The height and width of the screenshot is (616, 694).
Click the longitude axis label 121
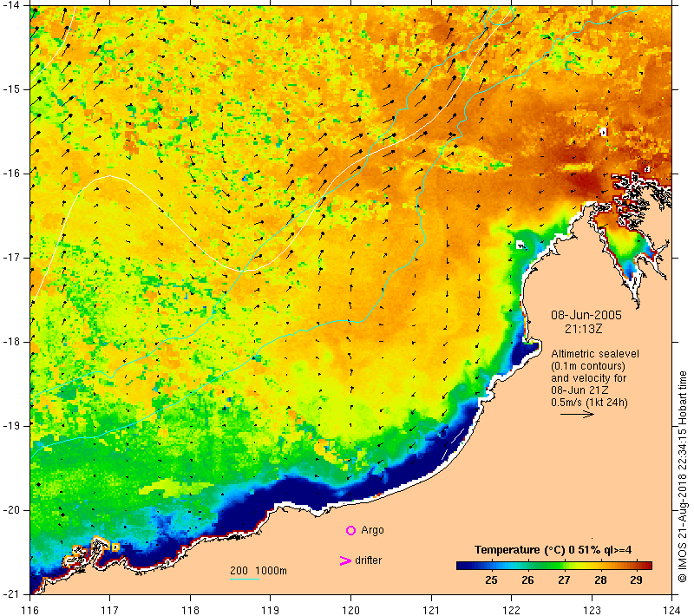431,610
